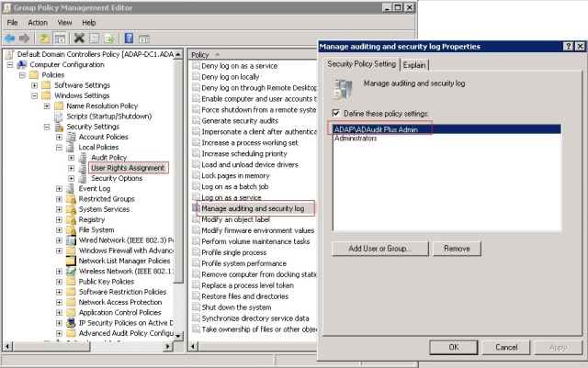588x368 pixels.
Task: Expand the Event Log tree node
Action: point(59,188)
